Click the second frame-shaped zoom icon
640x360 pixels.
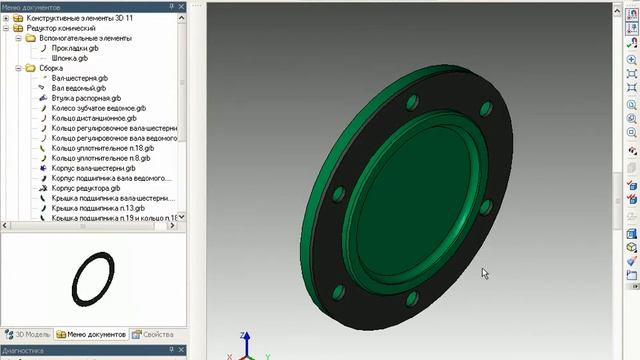631,88
